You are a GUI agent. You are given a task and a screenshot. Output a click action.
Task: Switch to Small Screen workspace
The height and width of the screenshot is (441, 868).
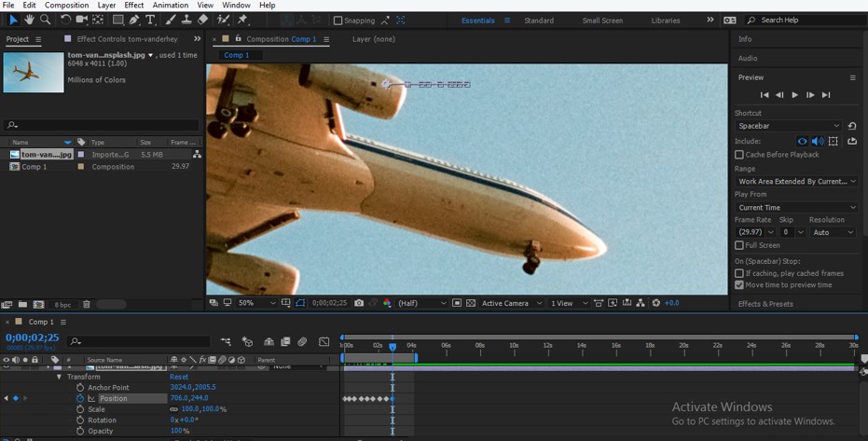[x=602, y=21]
